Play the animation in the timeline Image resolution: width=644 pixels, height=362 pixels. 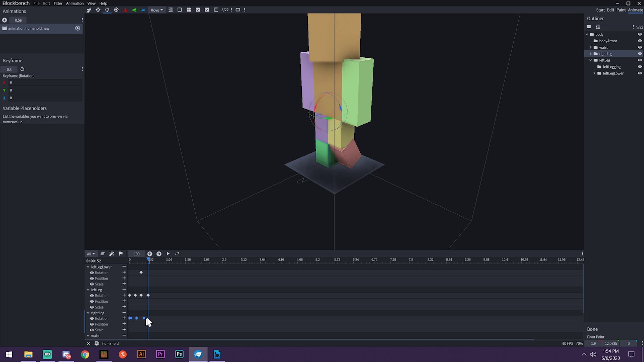pos(168,254)
